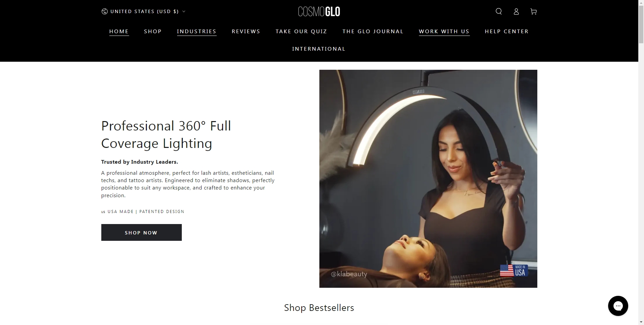This screenshot has height=325, width=644.
Task: Open the shopping cart icon
Action: click(x=534, y=11)
